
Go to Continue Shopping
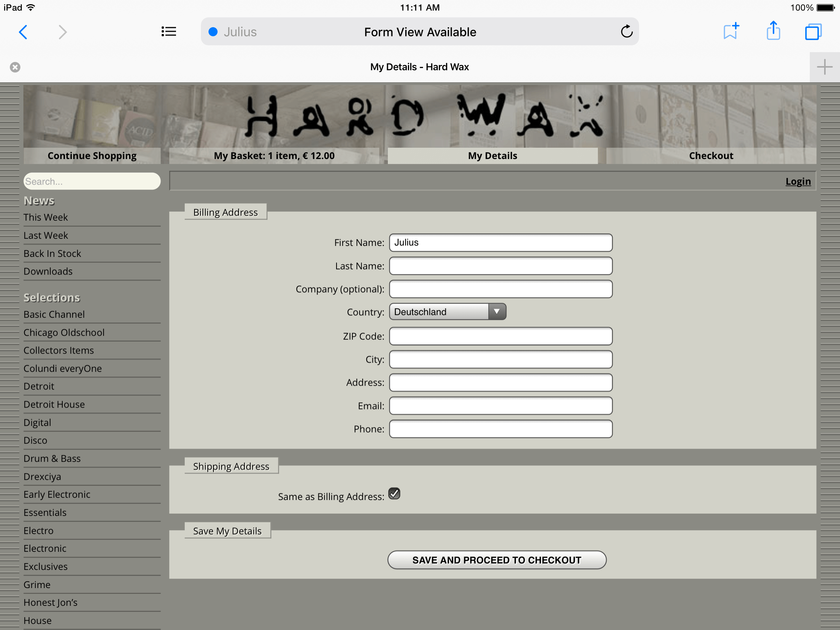[x=92, y=156]
